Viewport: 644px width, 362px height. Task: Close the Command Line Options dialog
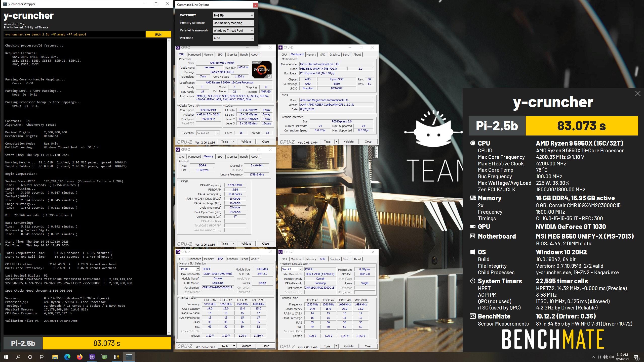click(255, 5)
